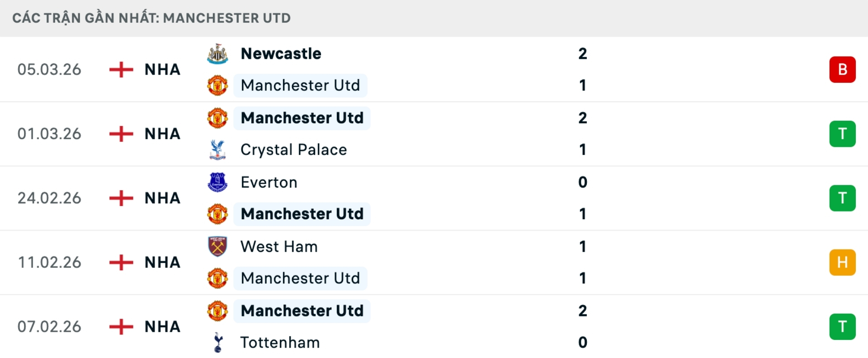
Task: Click the Newcastle club crest icon
Action: [x=217, y=53]
